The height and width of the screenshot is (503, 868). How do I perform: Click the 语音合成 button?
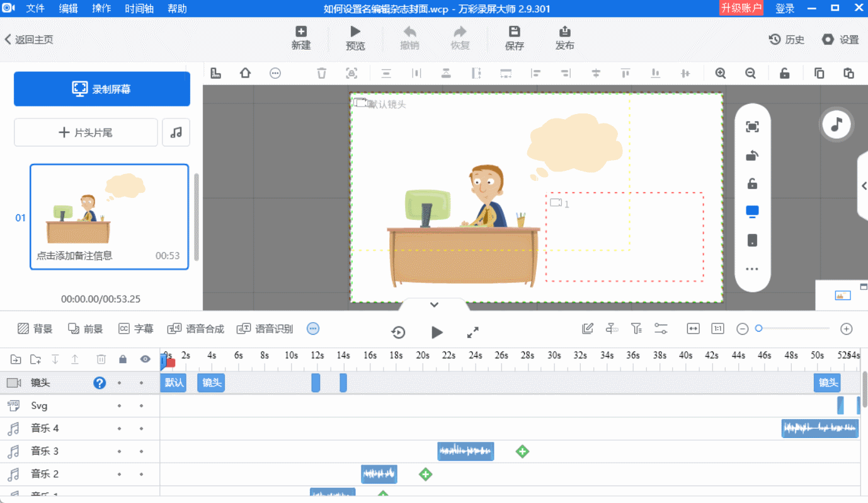pyautogui.click(x=196, y=329)
